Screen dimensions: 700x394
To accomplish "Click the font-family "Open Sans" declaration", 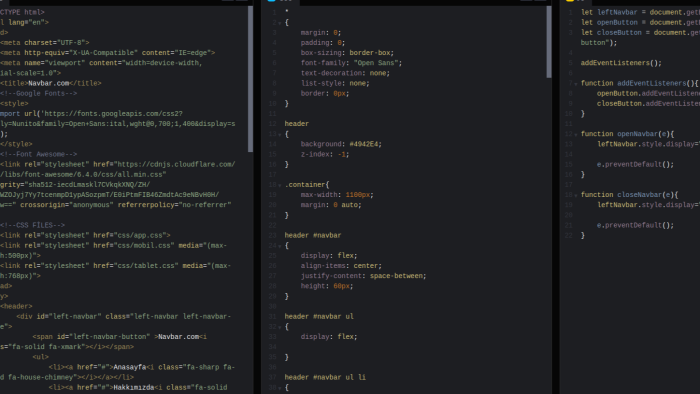I will click(351, 63).
